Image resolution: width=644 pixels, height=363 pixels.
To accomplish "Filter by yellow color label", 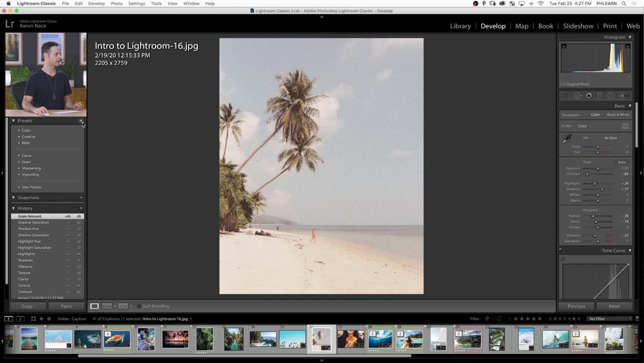I will tap(555, 319).
